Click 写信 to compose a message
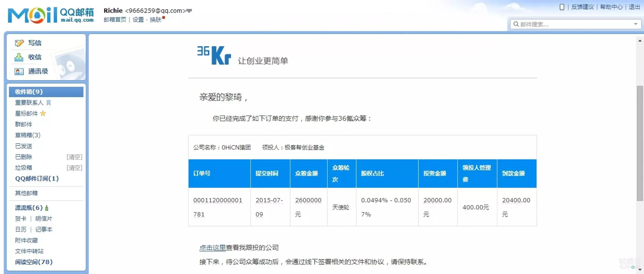Viewport: 644px width, 274px height. point(35,43)
